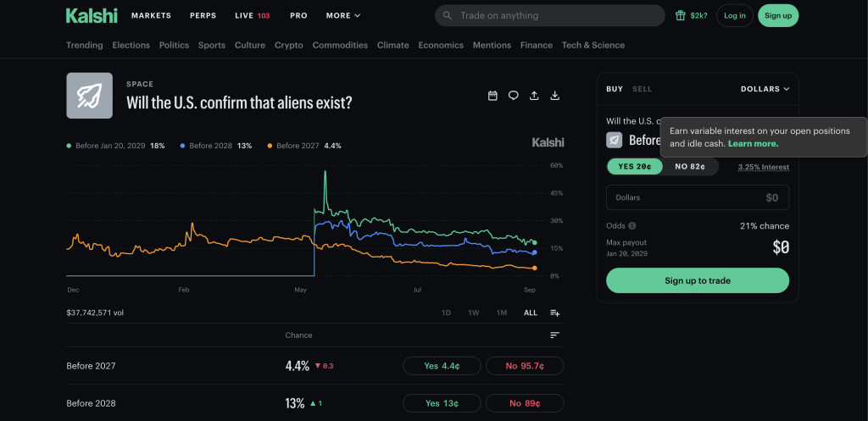The image size is (868, 421).
Task: Open the LIVE 103 menu item
Action: tap(253, 15)
